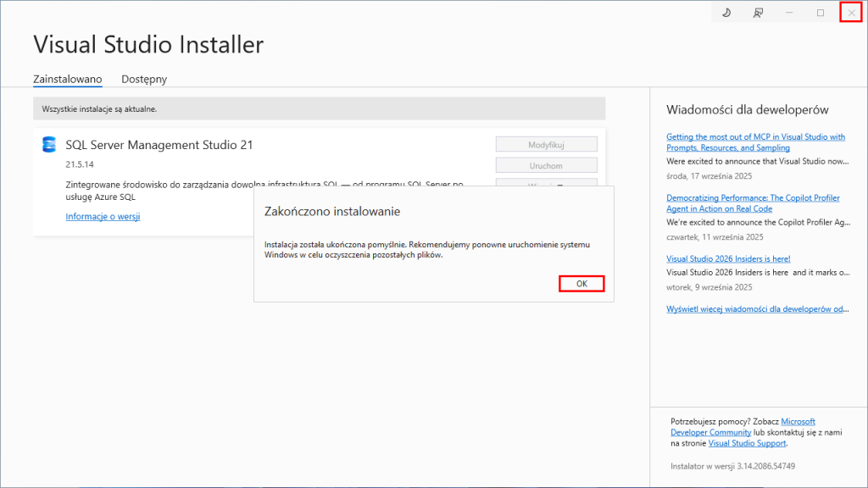Switch to the Zainstalowano tab
Screen dimensions: 868x488
68,79
